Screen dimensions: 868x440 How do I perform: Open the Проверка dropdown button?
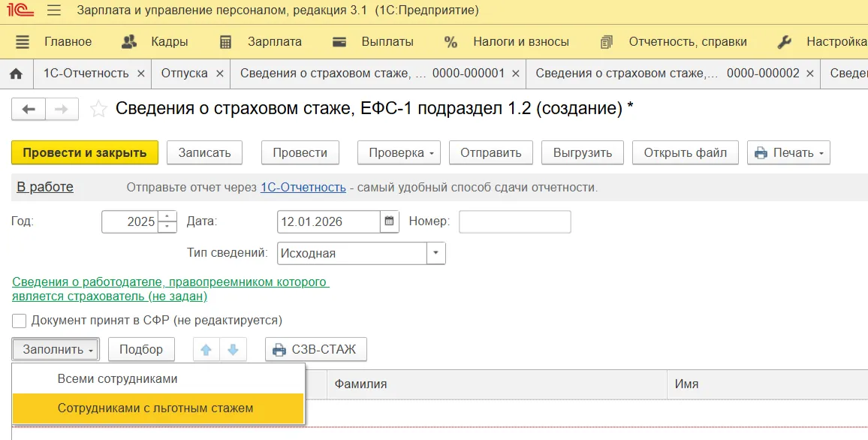(x=402, y=152)
